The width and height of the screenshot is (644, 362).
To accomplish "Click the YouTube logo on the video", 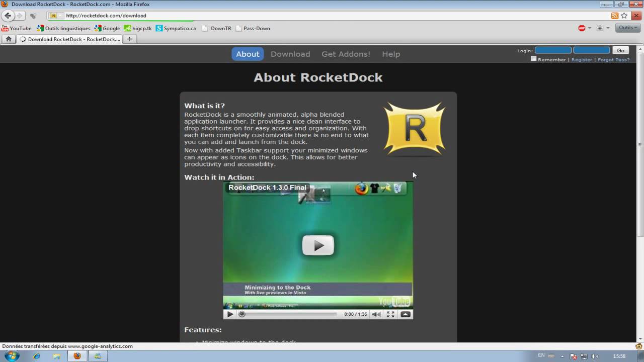I will coord(394,301).
